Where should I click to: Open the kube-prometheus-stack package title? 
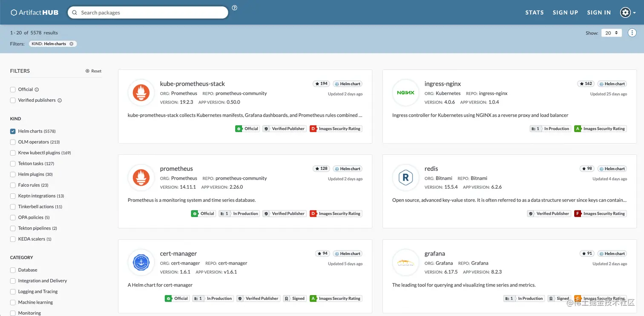point(193,84)
